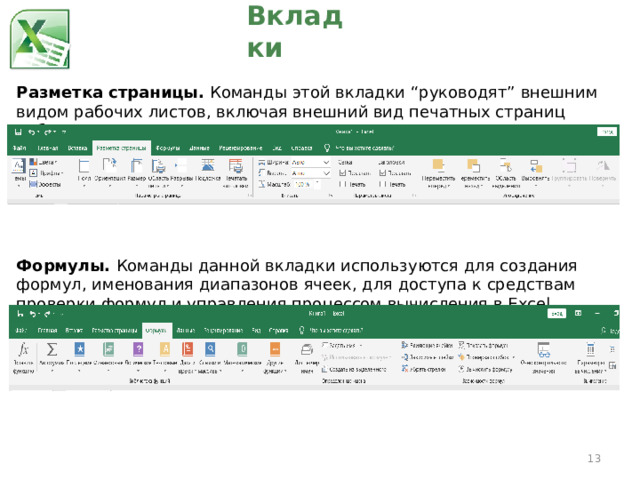This screenshot has width=640, height=480.
Task: Open theme Fonts (Шрифты) option
Action: tap(46, 173)
